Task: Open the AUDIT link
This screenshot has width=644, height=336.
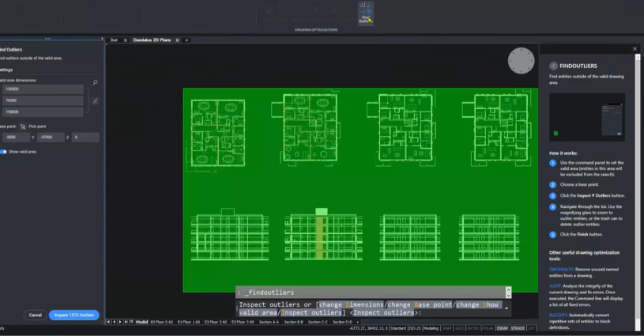Action: point(555,286)
